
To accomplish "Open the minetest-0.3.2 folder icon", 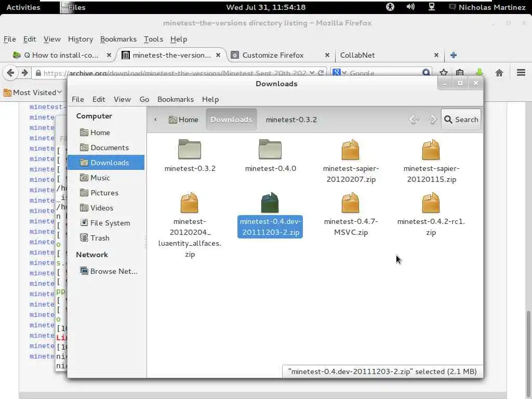I will 190,149.
